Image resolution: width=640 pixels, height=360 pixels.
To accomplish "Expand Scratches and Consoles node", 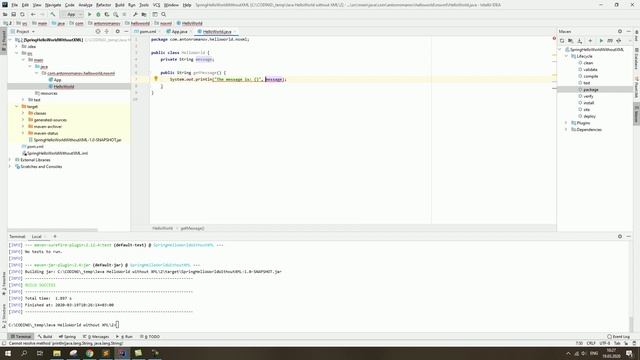I will click(x=10, y=167).
